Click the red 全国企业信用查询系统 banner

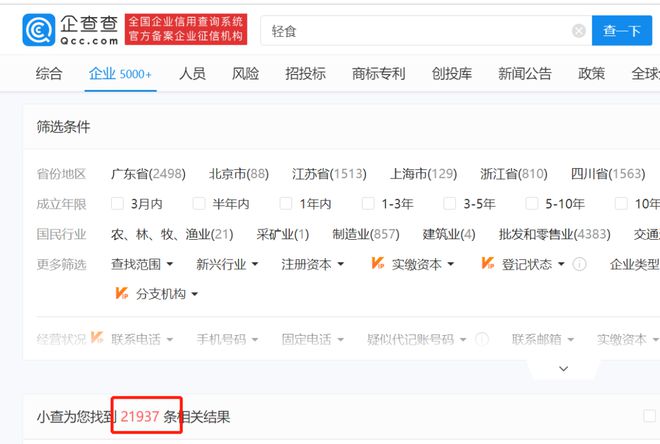click(x=186, y=29)
